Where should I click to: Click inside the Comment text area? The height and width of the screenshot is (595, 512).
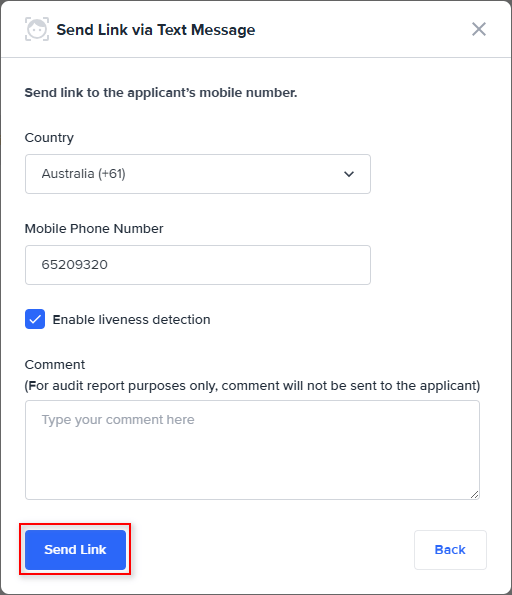pos(252,450)
